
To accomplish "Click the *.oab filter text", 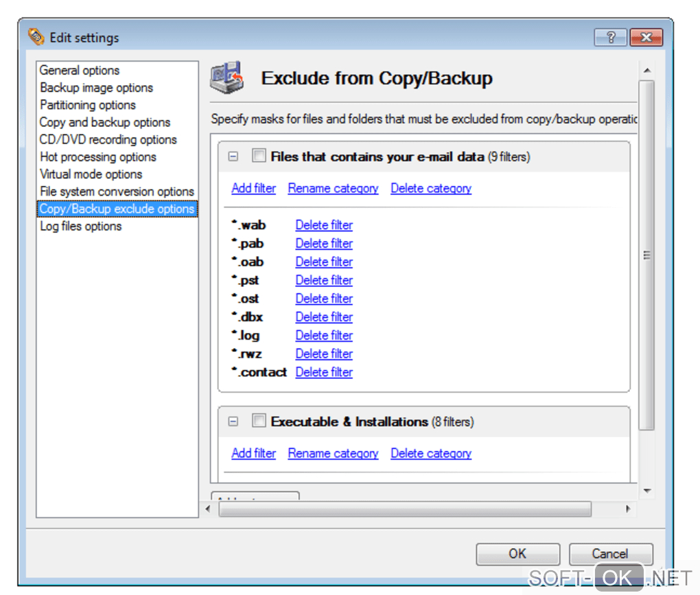I will (247, 261).
